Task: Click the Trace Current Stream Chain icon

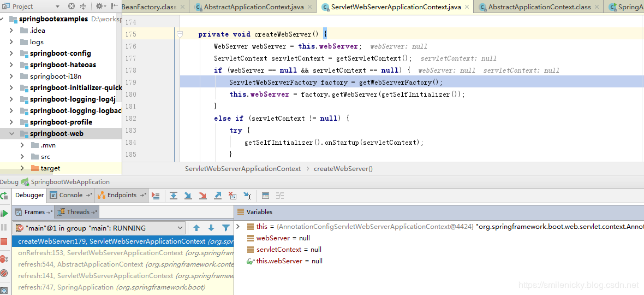Action: (279, 196)
